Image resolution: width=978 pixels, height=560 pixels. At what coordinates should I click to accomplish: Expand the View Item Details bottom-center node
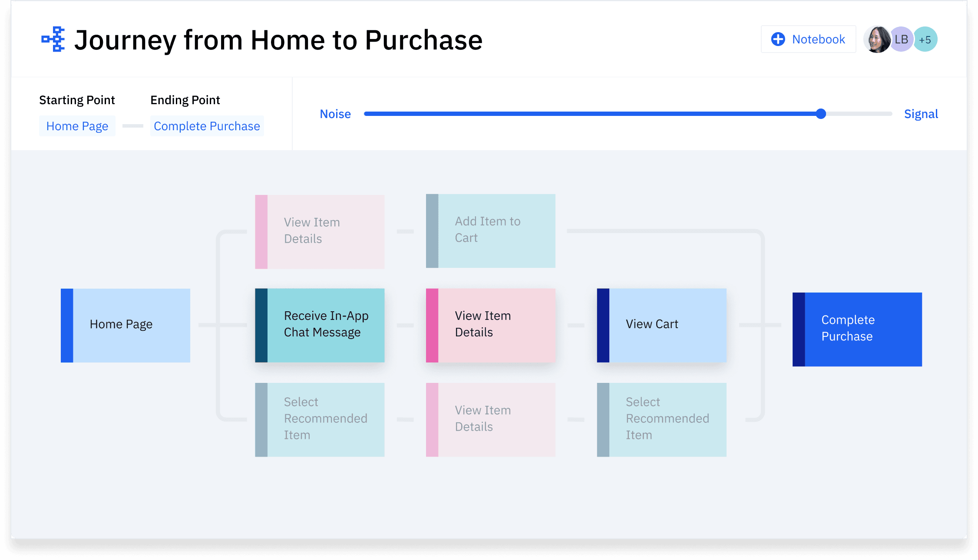tap(490, 419)
